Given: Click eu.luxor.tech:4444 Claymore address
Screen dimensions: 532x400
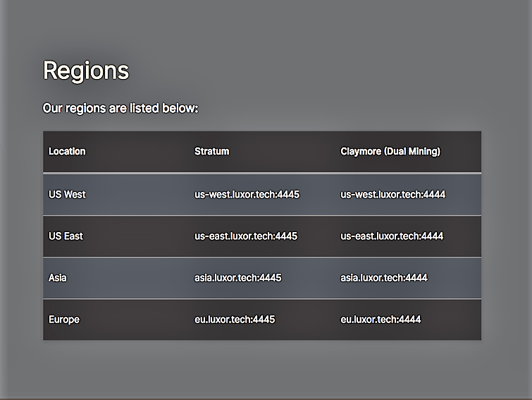Looking at the screenshot, I should point(381,320).
